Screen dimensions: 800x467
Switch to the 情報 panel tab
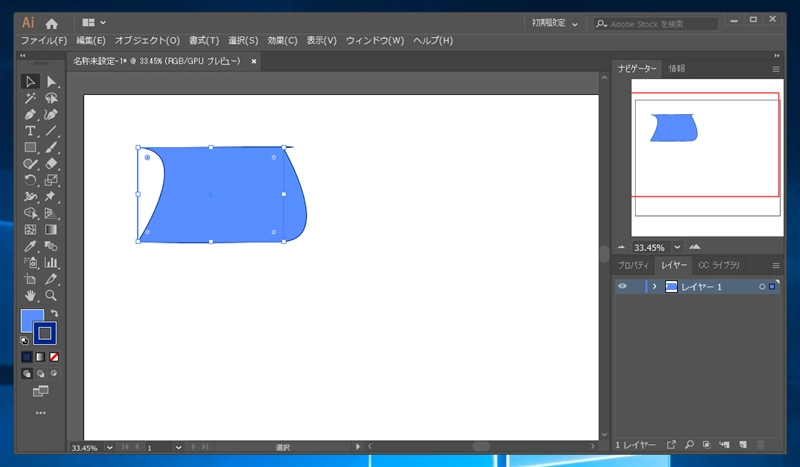tap(677, 68)
